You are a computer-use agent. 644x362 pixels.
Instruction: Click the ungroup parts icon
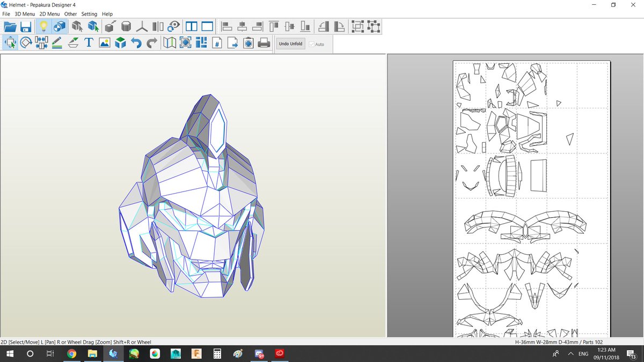click(374, 26)
